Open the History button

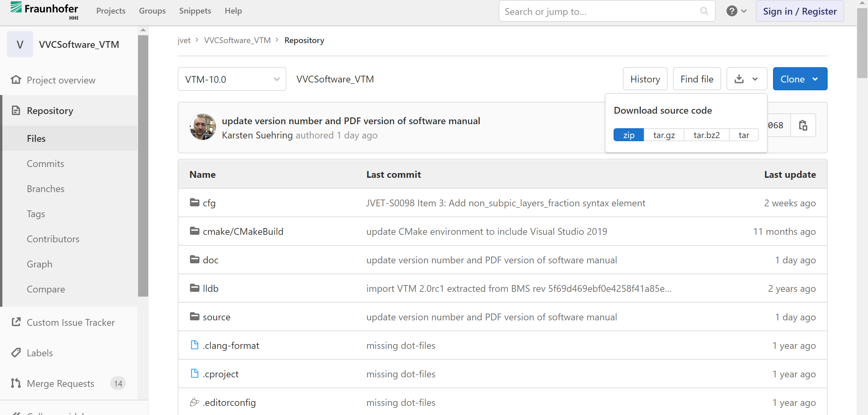pyautogui.click(x=645, y=79)
